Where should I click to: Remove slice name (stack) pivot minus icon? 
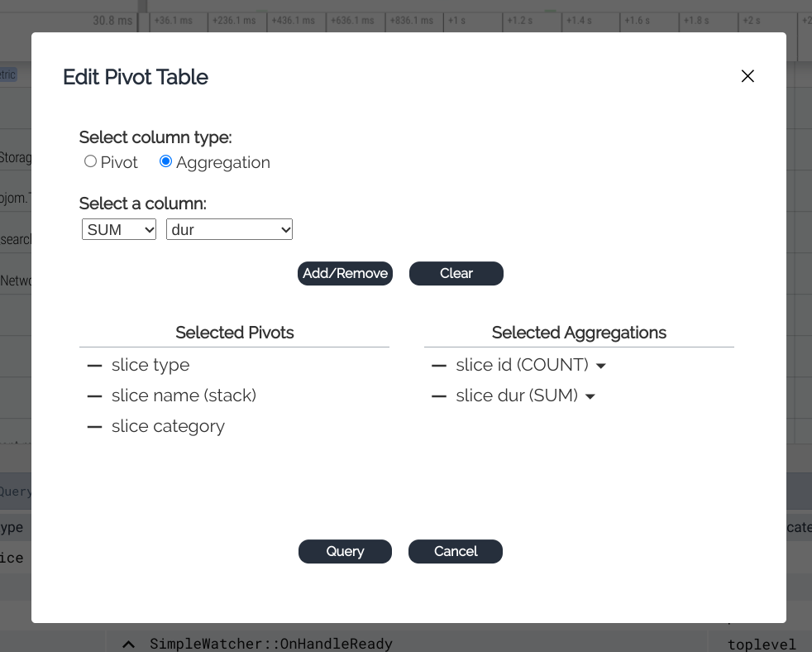[94, 396]
